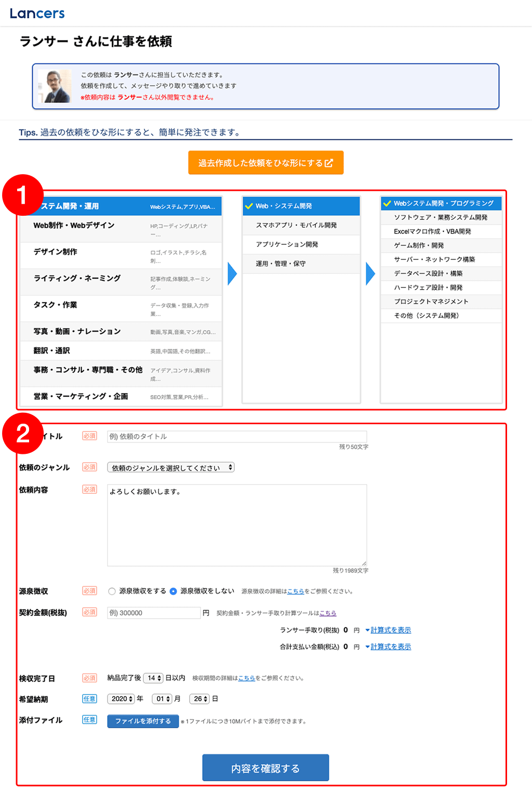532x798 pixels.
Task: Choose ソフトウェア・業務システム開発 item
Action: point(441,217)
